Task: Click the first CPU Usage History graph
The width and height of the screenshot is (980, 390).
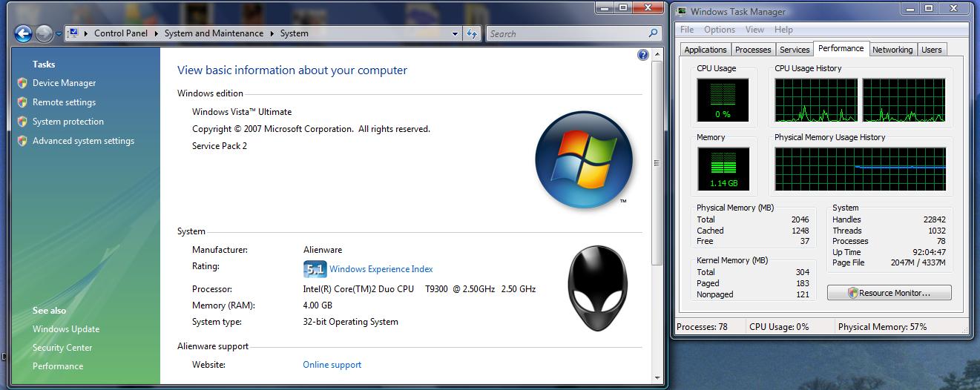Action: pos(816,100)
